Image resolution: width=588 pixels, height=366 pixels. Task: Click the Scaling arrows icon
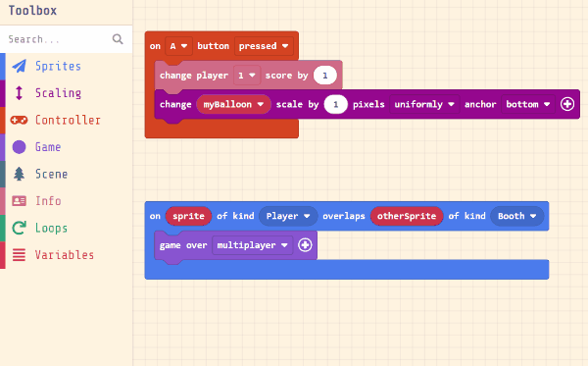(x=20, y=92)
